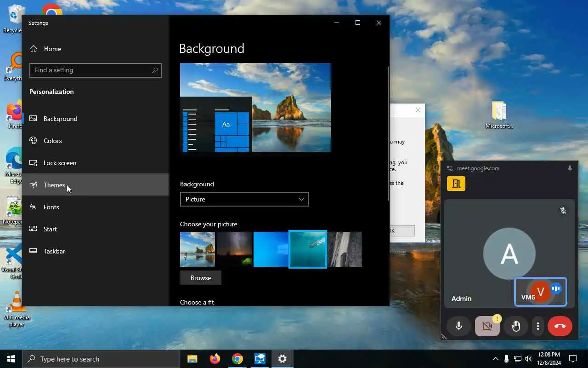Open more options in Google Meet popup
This screenshot has width=588, height=368.
[538, 326]
